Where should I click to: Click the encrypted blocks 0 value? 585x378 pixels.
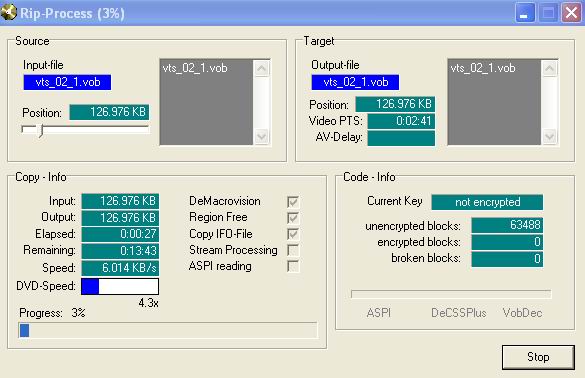click(507, 242)
